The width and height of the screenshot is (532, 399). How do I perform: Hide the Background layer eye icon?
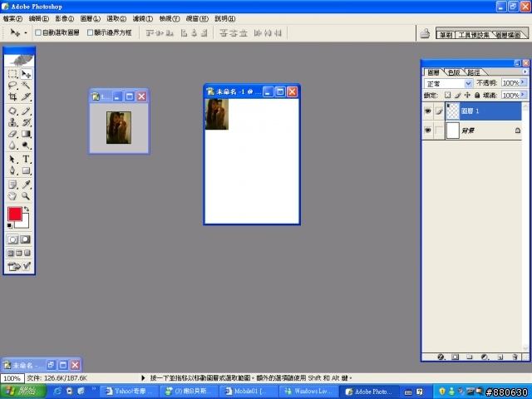pyautogui.click(x=427, y=131)
